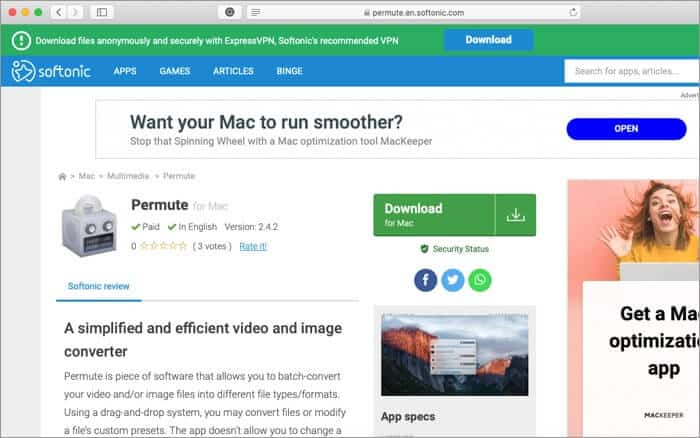The image size is (700, 438).
Task: Click OPEN button in MacKeeper ad
Action: (x=626, y=129)
